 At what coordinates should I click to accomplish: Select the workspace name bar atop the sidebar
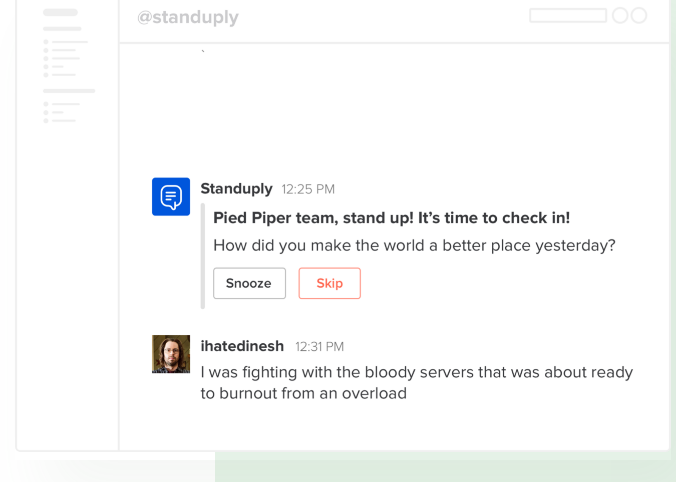coord(61,13)
